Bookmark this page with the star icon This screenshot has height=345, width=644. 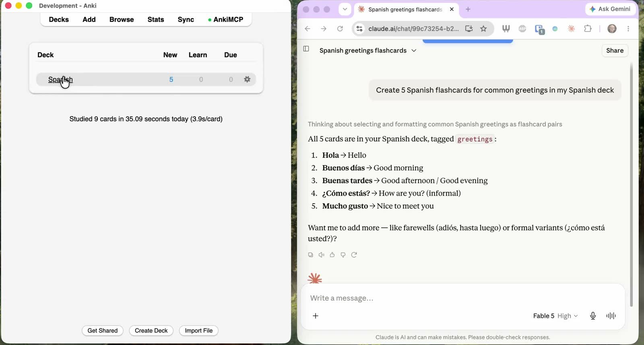pyautogui.click(x=483, y=29)
